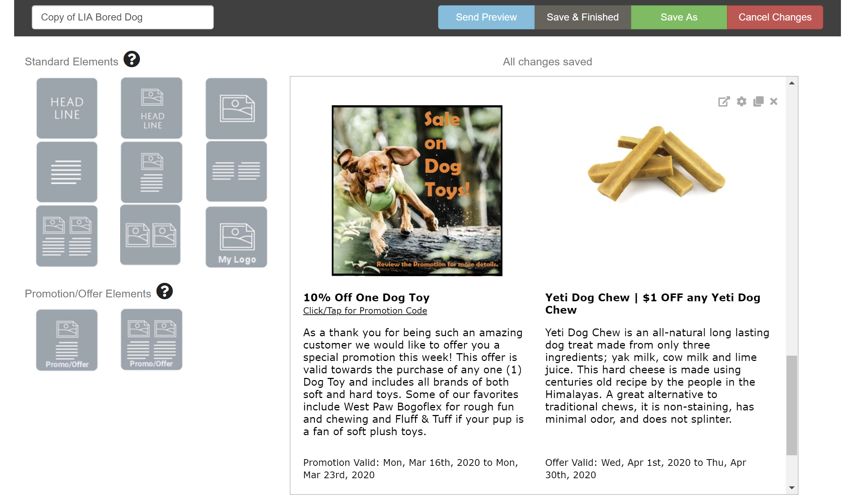Duplicate the block with the copy icon

758,102
